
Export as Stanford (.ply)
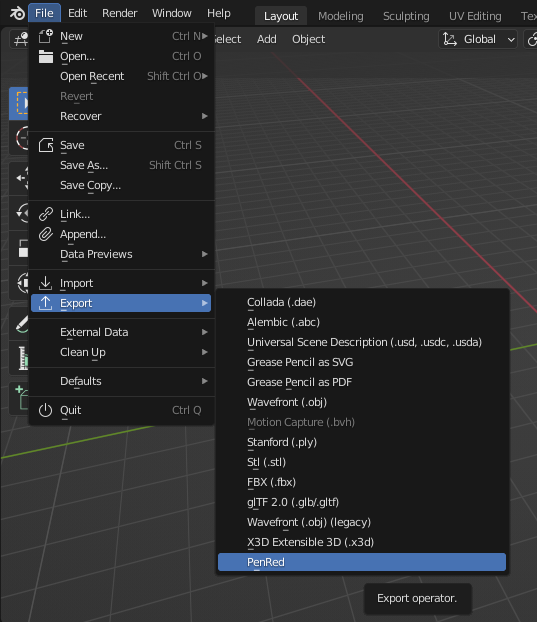[362, 442]
